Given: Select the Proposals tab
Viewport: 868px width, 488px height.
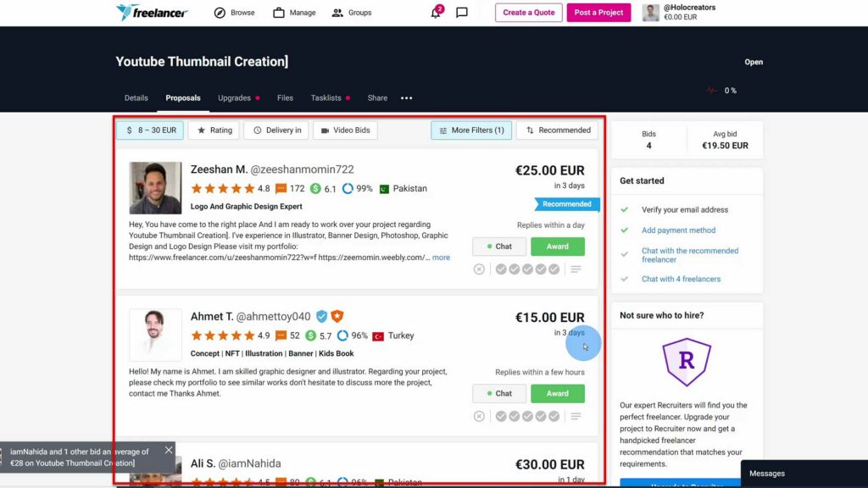Looking at the screenshot, I should (183, 98).
